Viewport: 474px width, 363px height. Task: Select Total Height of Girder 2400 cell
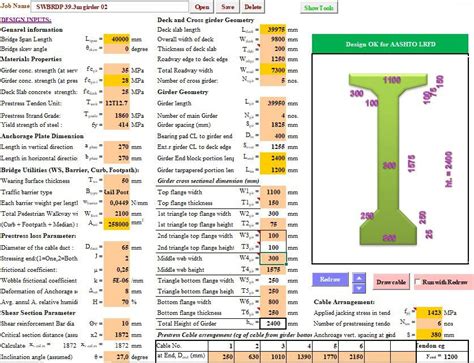(273, 323)
